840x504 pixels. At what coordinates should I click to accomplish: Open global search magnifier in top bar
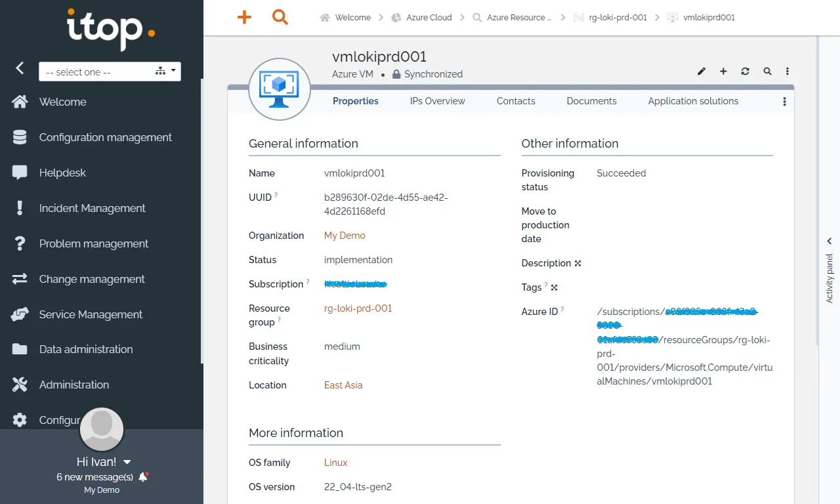pyautogui.click(x=280, y=17)
